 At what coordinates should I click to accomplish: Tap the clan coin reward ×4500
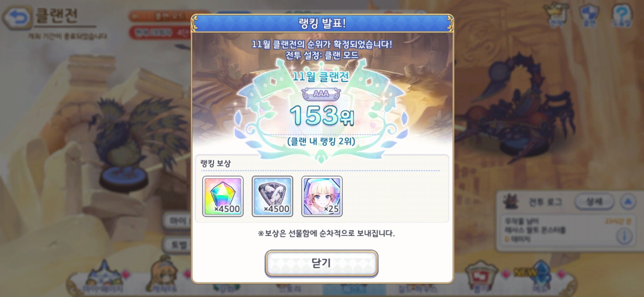pyautogui.click(x=272, y=196)
